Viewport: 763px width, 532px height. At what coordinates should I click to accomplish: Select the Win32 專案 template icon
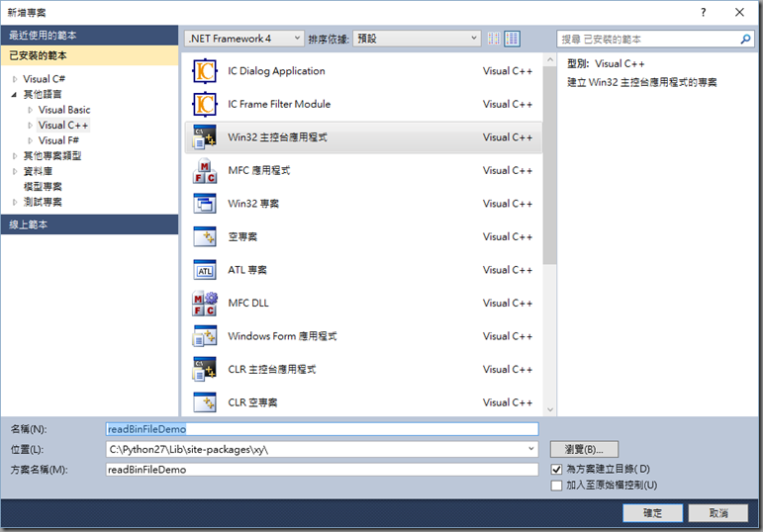click(x=205, y=204)
